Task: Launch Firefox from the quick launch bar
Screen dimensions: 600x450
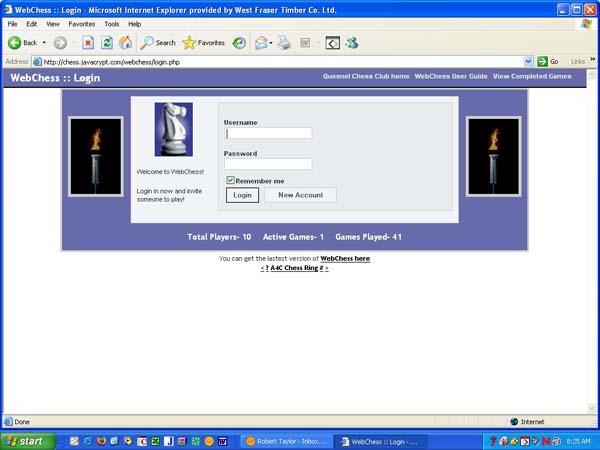Action: [101, 441]
